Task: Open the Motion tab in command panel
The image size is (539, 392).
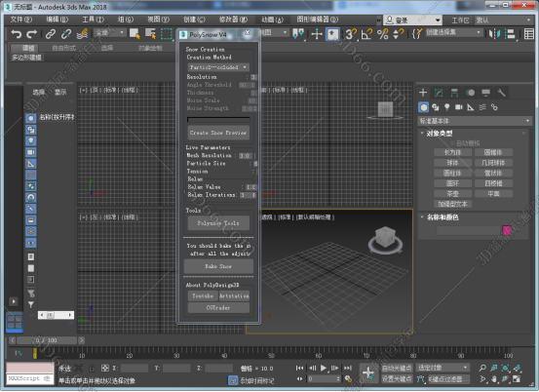Action: pyautogui.click(x=471, y=93)
